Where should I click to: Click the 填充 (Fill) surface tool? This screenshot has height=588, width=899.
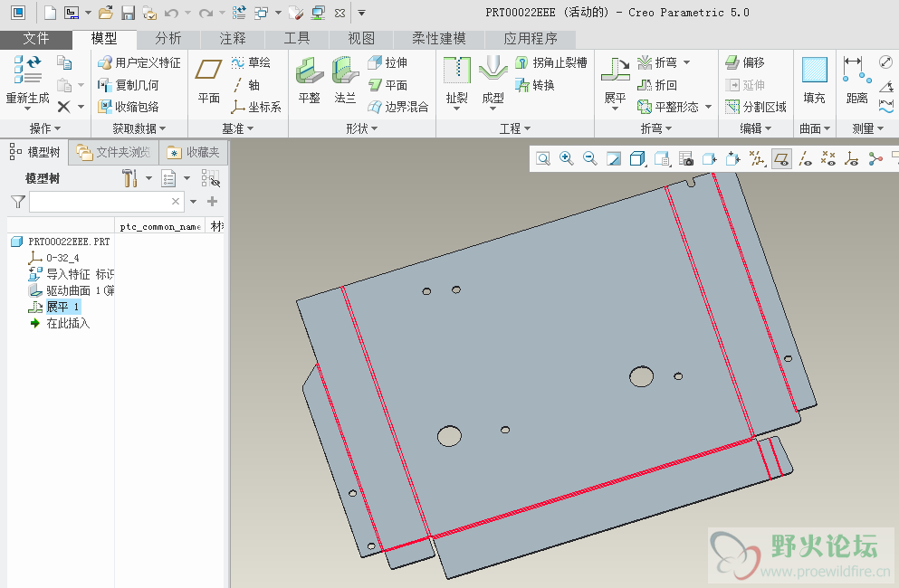[x=814, y=80]
